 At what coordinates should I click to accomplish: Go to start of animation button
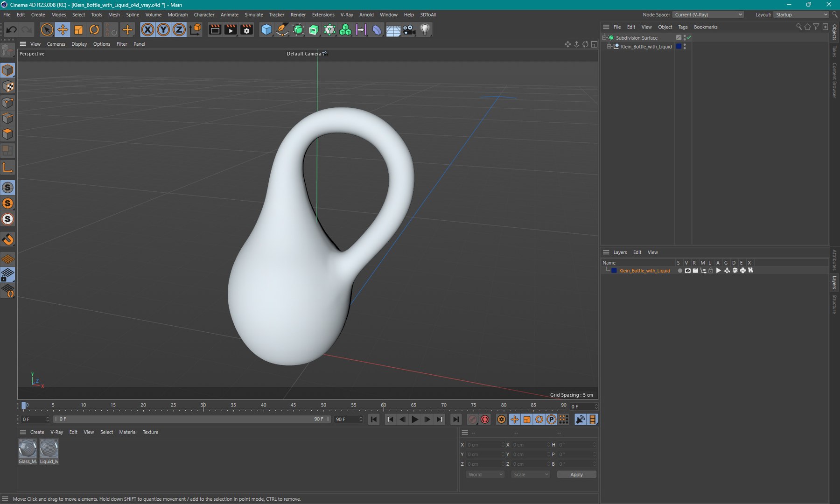374,420
